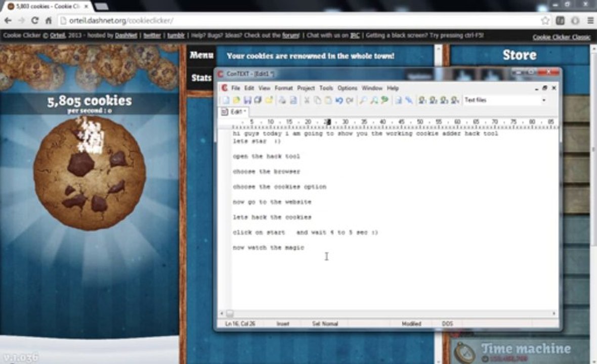Viewport: 597px width, 364px height.
Task: Click the bookmark star in address bar
Action: point(545,21)
